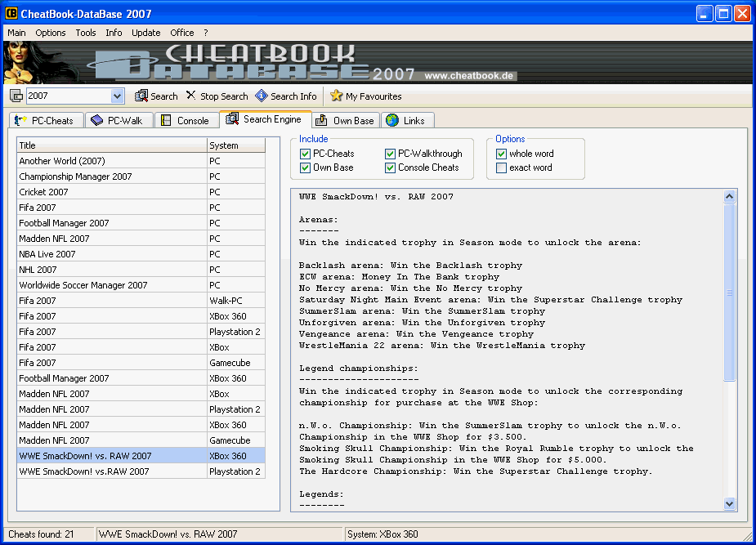
Task: Select Madden NFL 2007 Gamecube row
Action: tap(141, 440)
